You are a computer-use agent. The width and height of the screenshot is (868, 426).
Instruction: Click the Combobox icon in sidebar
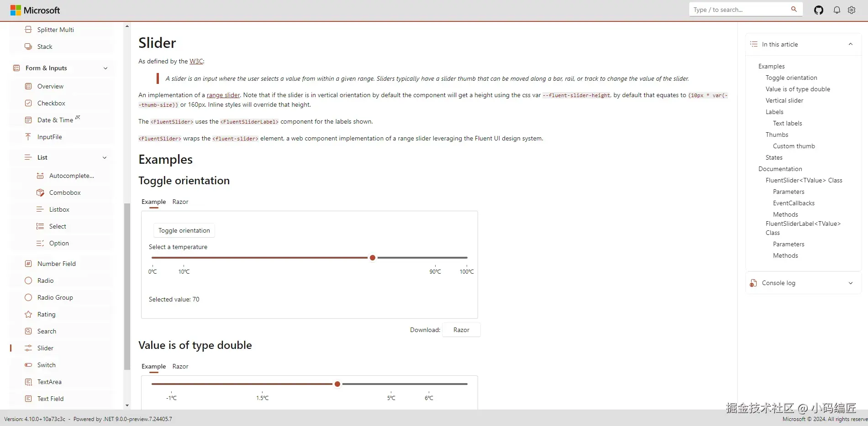point(40,192)
